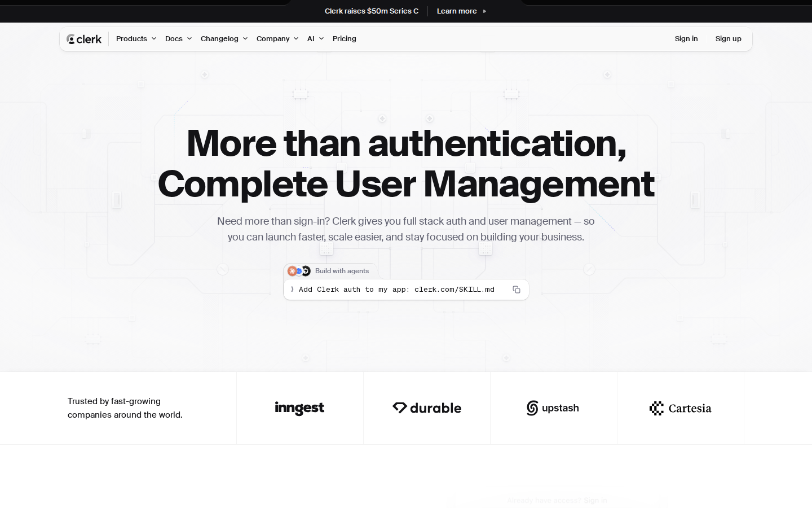Click the Cartesia company logo
Viewport: 812px width, 508px height.
[680, 408]
